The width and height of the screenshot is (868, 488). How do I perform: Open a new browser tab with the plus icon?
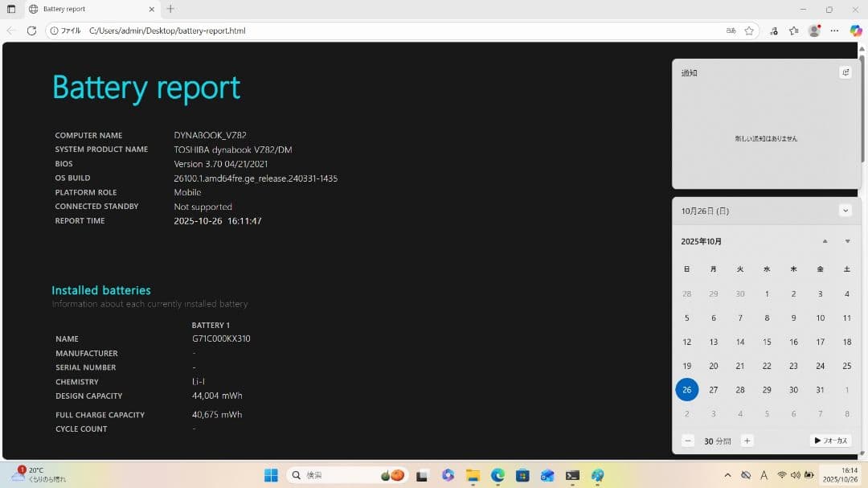[x=170, y=10]
